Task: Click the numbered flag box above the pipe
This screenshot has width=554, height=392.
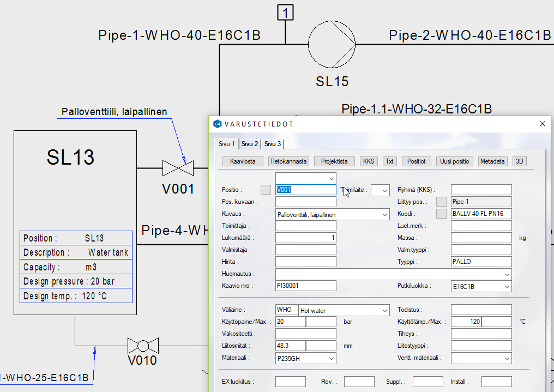Action: [285, 11]
